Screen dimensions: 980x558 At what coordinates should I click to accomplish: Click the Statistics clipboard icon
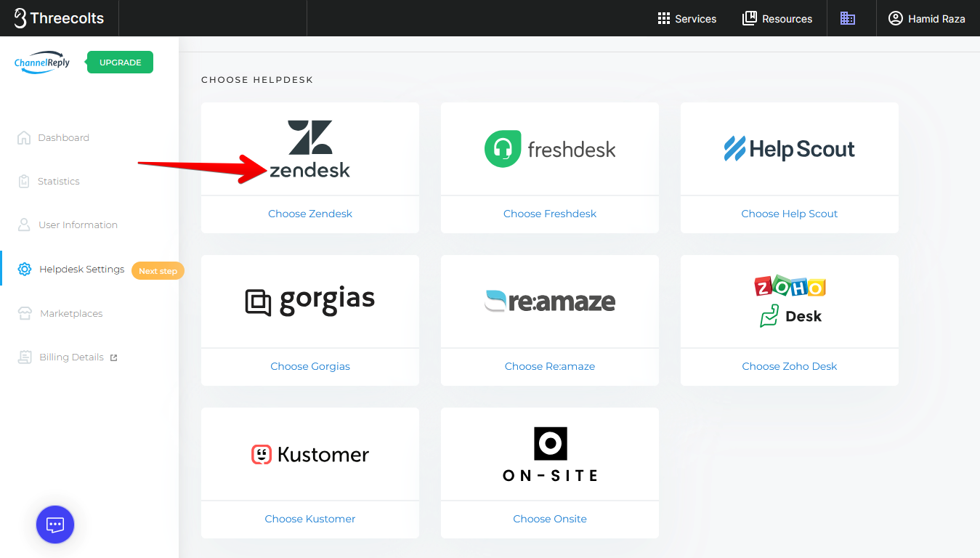[x=24, y=181]
